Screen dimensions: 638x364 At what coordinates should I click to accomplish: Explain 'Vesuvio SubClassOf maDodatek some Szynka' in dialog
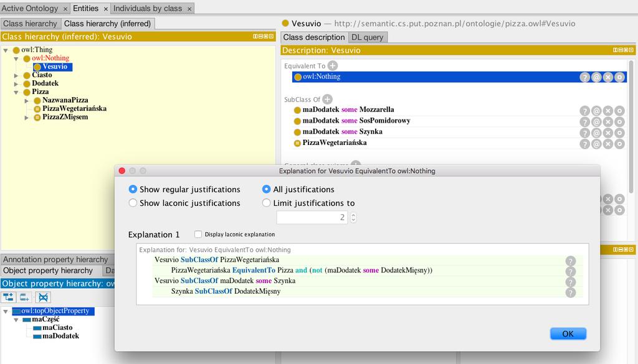click(571, 282)
